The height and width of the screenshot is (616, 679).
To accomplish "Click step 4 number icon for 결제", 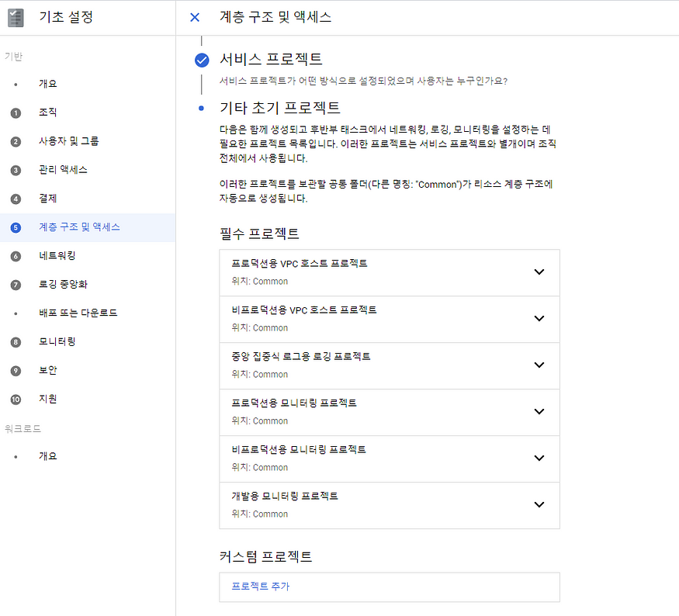I will (x=16, y=199).
